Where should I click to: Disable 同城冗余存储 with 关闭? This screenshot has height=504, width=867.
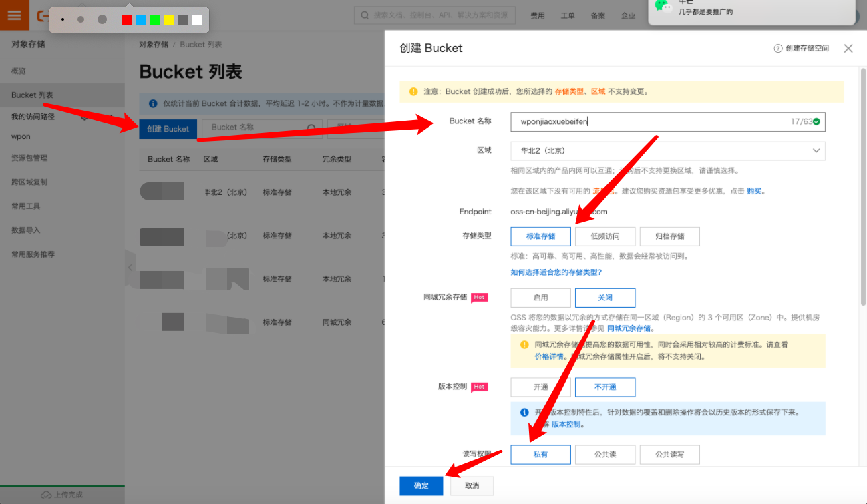605,298
